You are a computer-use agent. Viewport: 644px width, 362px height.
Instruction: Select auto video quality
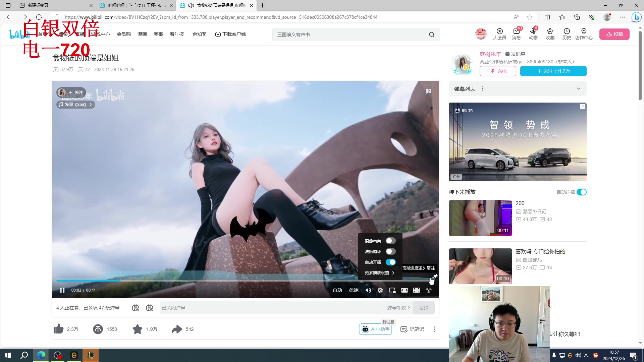[337, 290]
